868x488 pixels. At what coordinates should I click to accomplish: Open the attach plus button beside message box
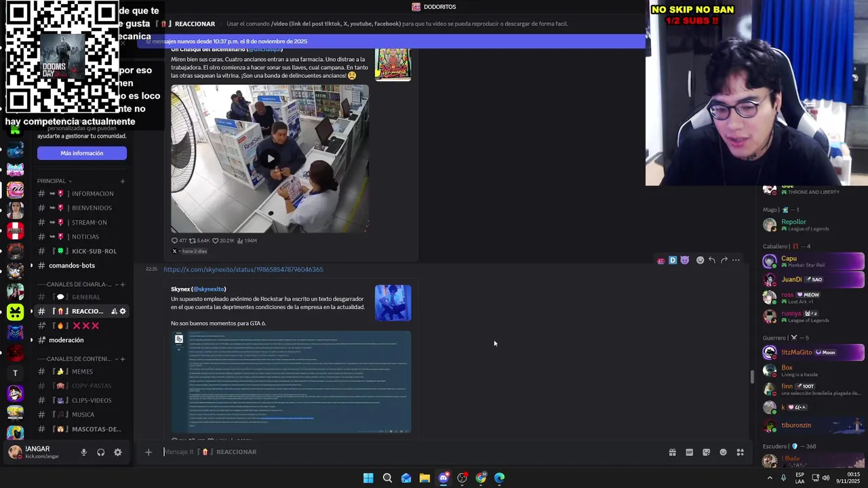click(149, 452)
